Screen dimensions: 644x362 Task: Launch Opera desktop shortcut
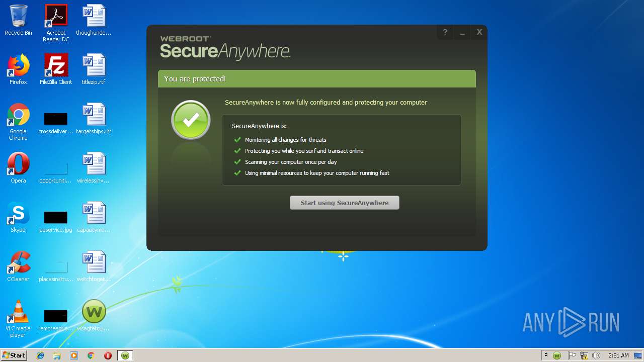point(18,168)
